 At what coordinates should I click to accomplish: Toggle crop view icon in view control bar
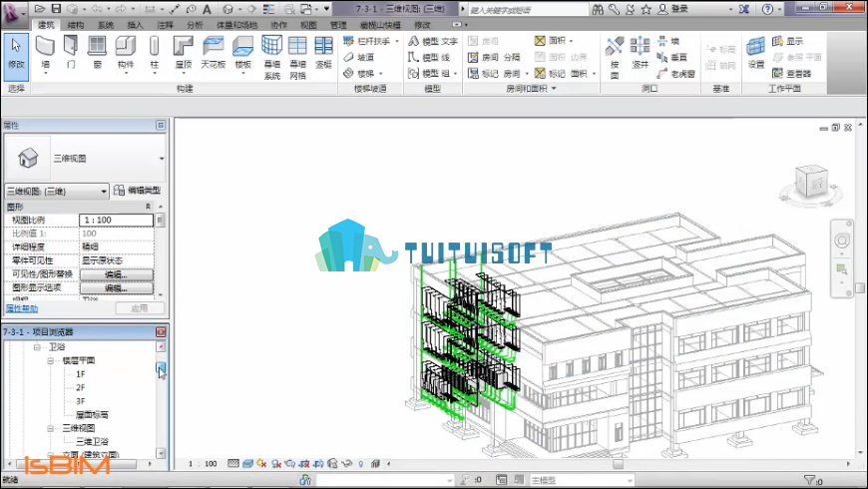(x=304, y=463)
